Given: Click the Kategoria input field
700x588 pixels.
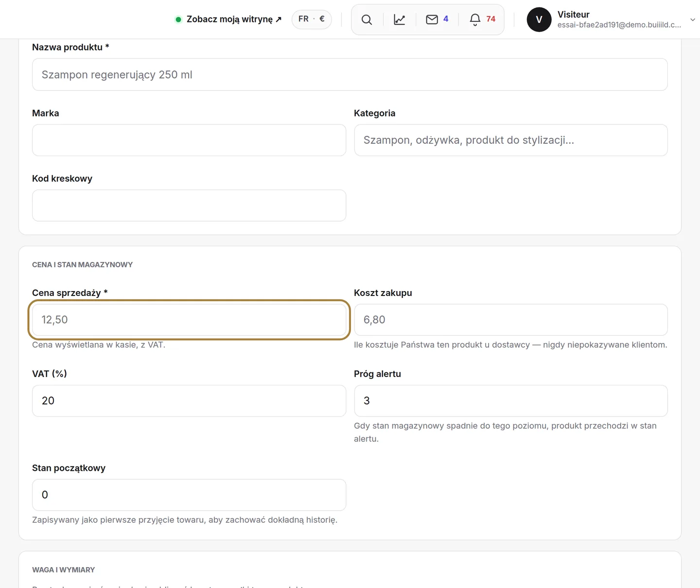Looking at the screenshot, I should 511,140.
